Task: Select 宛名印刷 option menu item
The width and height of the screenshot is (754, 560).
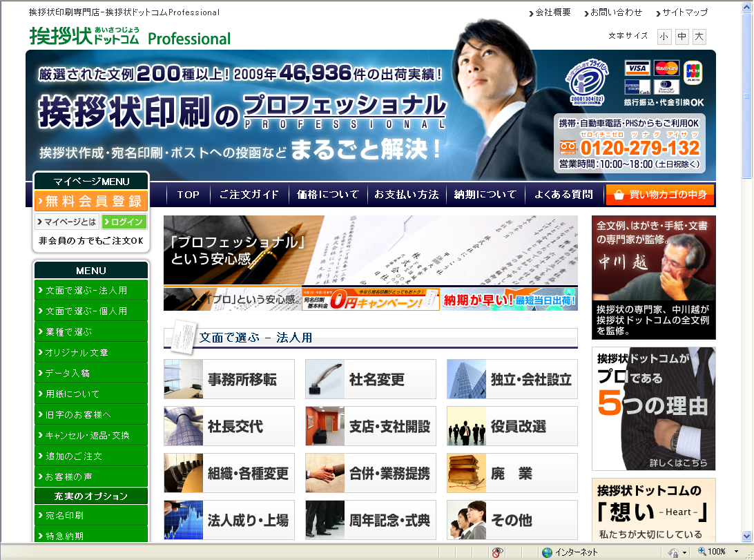Action: point(91,515)
